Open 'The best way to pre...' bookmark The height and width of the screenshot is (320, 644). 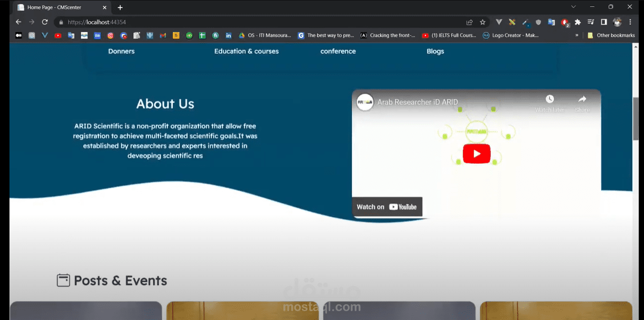click(x=325, y=35)
